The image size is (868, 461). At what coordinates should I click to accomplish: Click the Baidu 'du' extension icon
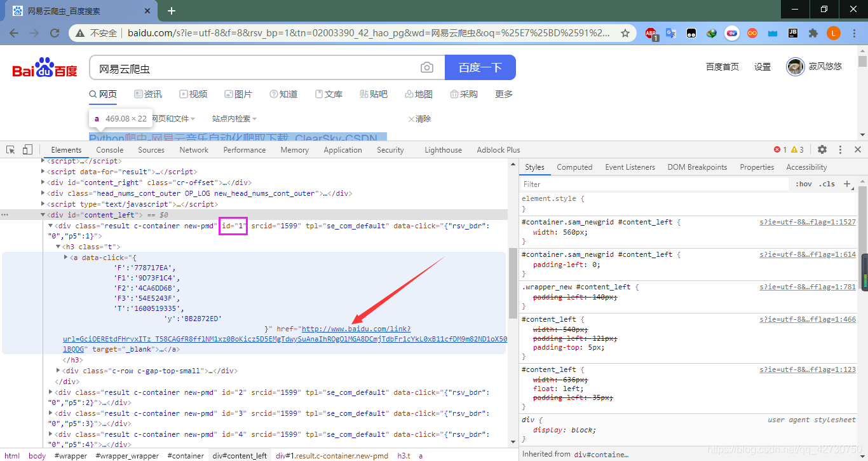point(732,33)
